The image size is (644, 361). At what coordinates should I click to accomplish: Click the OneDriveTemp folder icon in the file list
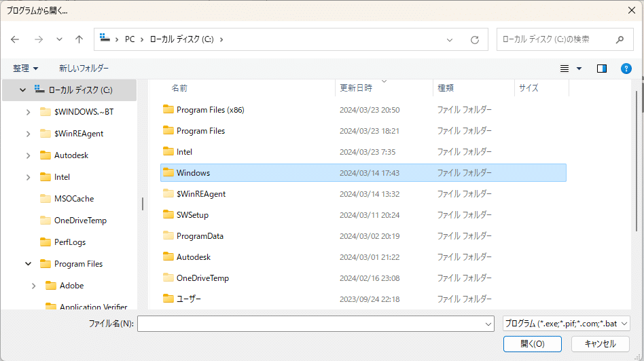[x=168, y=278]
